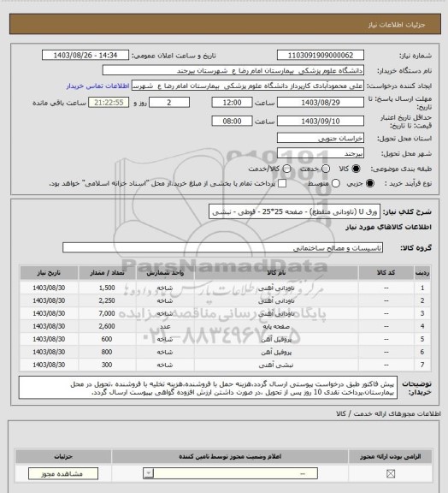This screenshot has height=493, width=448.
Task: Click the ایجاد کننده درخواست field
Action: tap(248, 86)
